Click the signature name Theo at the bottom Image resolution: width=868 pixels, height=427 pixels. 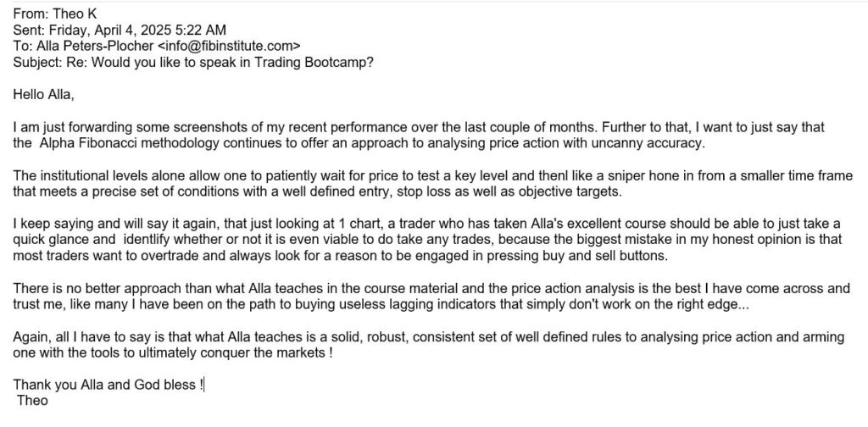point(33,400)
